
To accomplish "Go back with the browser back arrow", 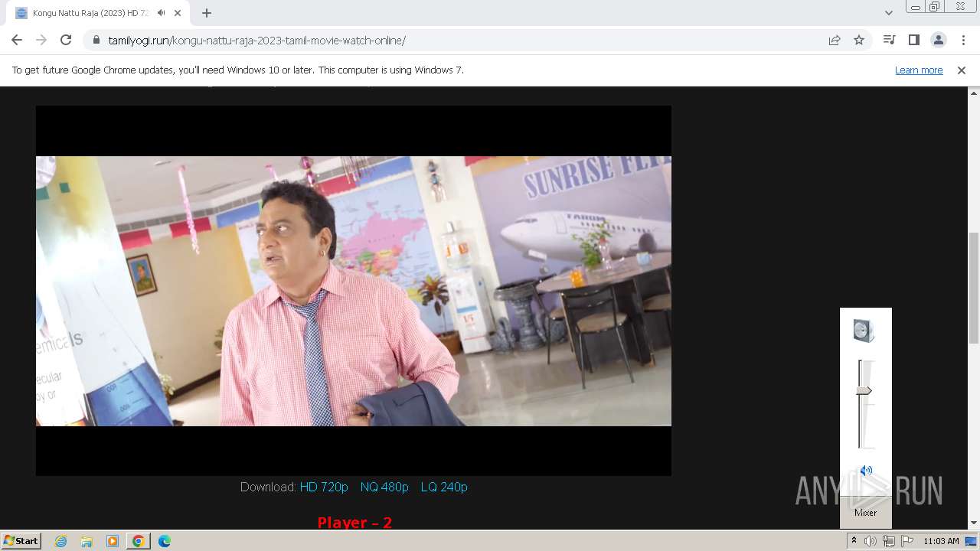I will tap(17, 40).
